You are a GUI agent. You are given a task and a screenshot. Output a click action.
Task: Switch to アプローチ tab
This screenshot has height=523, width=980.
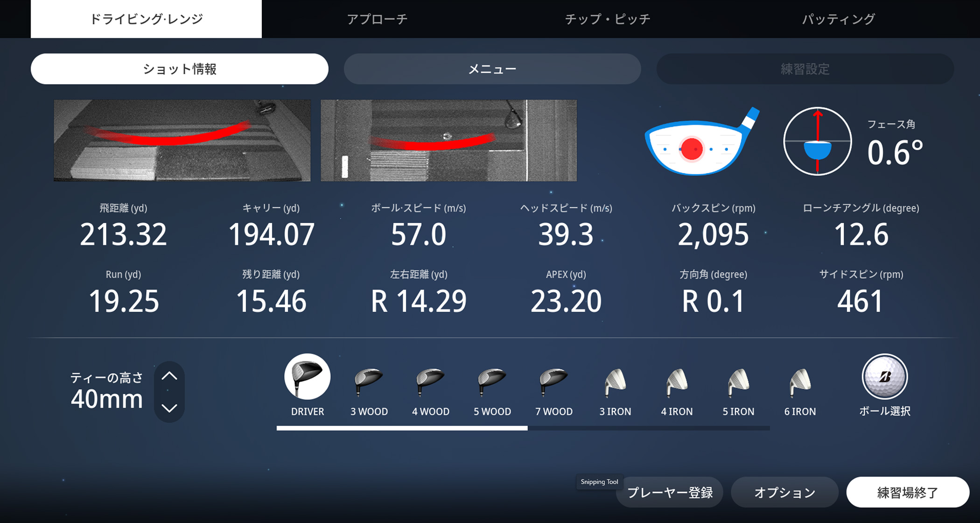coord(377,19)
